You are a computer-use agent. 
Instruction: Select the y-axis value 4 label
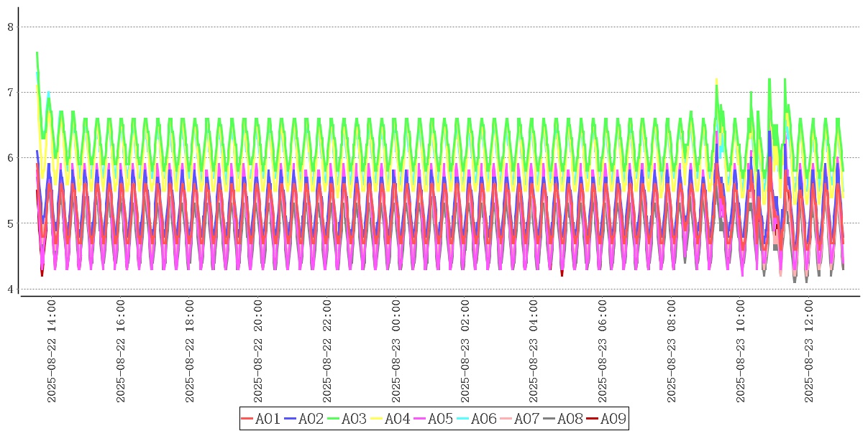click(x=10, y=289)
